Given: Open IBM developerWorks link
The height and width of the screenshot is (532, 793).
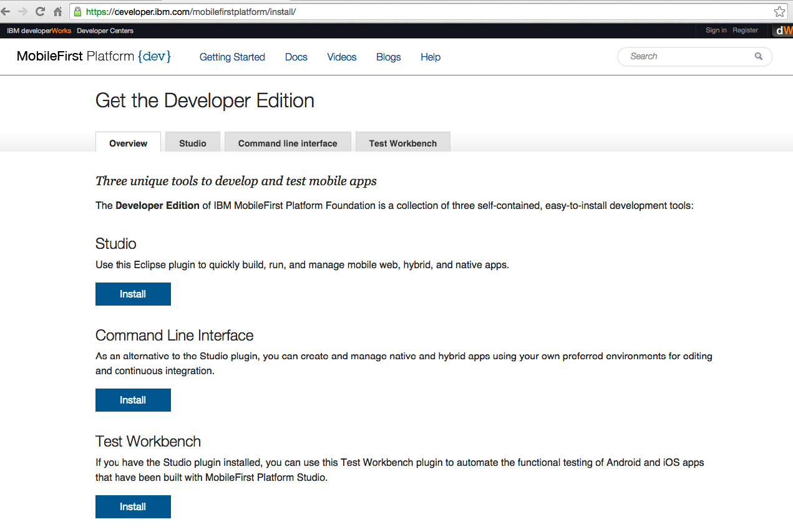Looking at the screenshot, I should [39, 31].
